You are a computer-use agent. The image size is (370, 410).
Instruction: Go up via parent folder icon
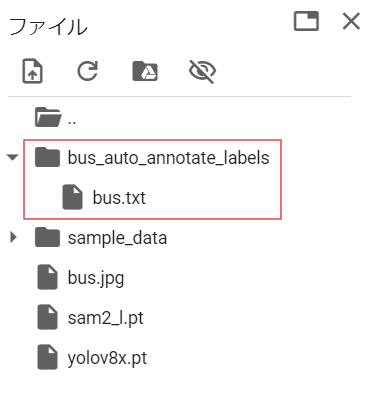click(x=48, y=117)
